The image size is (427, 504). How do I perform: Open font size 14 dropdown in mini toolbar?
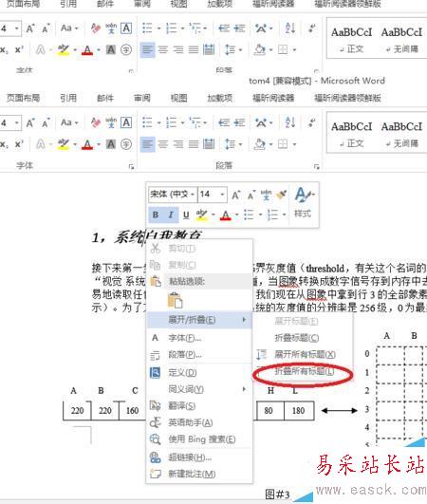click(x=222, y=195)
